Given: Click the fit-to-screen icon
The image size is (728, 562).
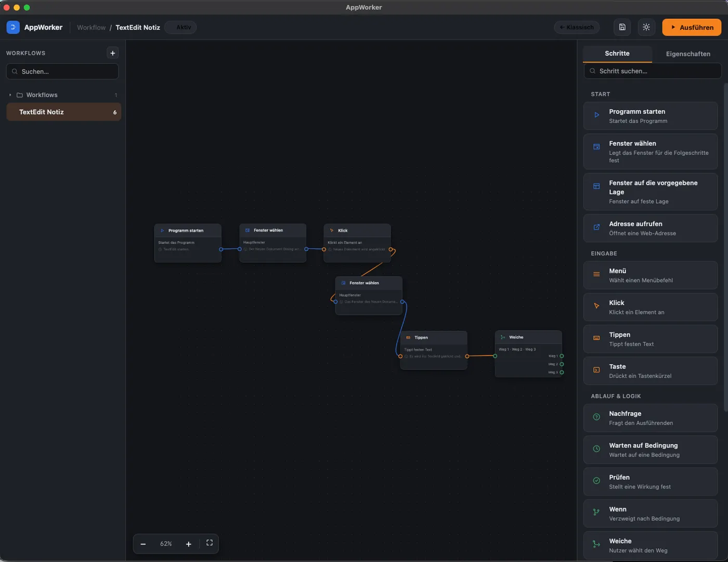Looking at the screenshot, I should point(210,543).
